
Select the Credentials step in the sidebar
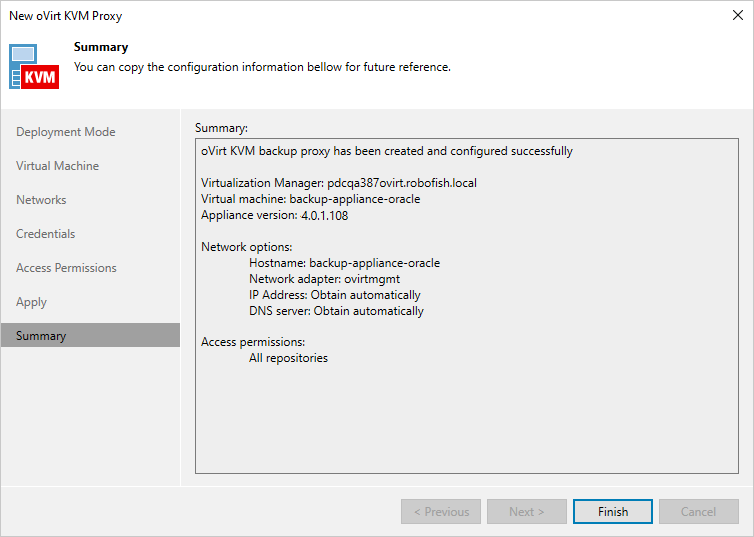pos(46,234)
